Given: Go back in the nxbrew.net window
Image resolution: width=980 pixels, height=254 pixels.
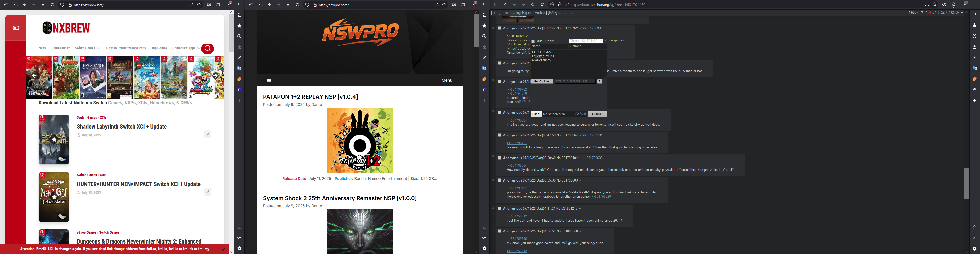Looking at the screenshot, I should [25, 5].
